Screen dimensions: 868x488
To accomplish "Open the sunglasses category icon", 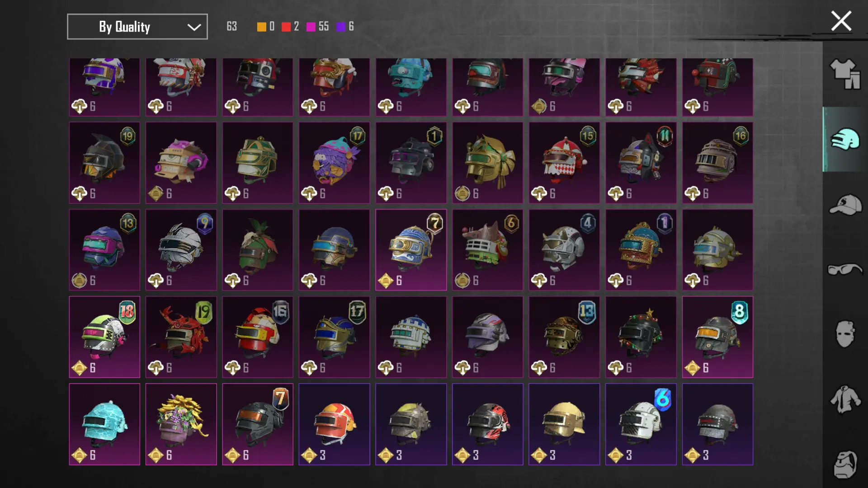I will click(x=844, y=269).
